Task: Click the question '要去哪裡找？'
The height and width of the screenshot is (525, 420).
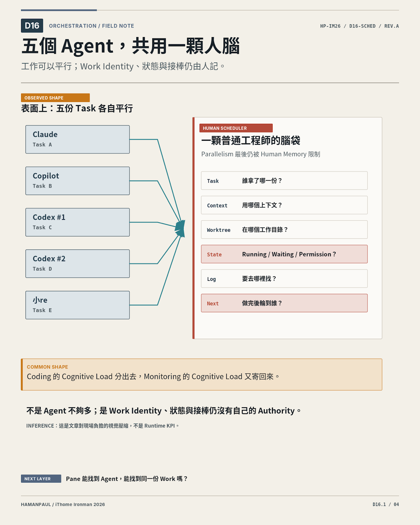Action: point(259,279)
